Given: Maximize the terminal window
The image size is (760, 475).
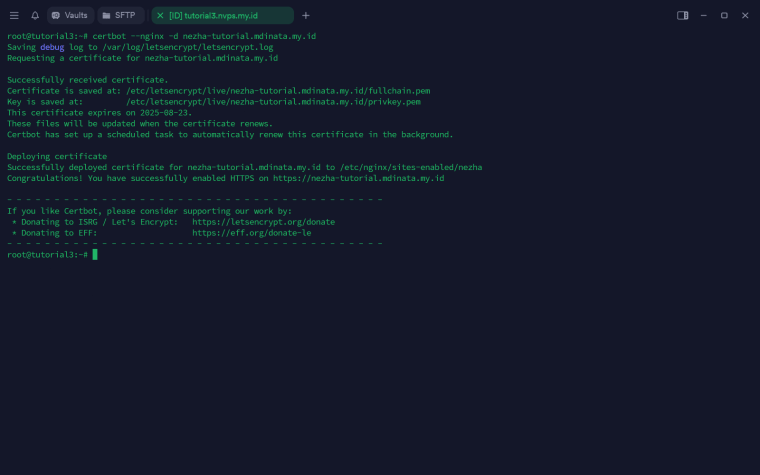Looking at the screenshot, I should click(724, 16).
